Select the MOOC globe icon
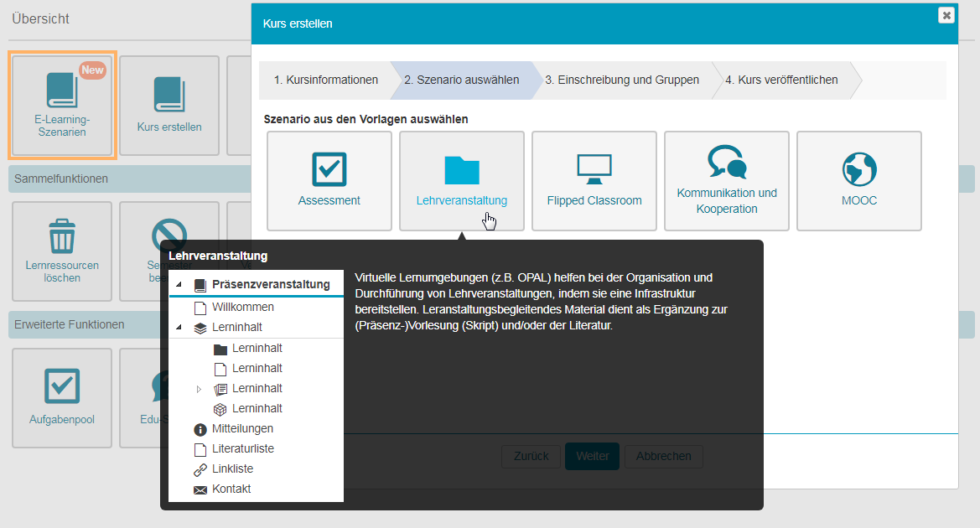The height and width of the screenshot is (528, 980). click(x=858, y=169)
